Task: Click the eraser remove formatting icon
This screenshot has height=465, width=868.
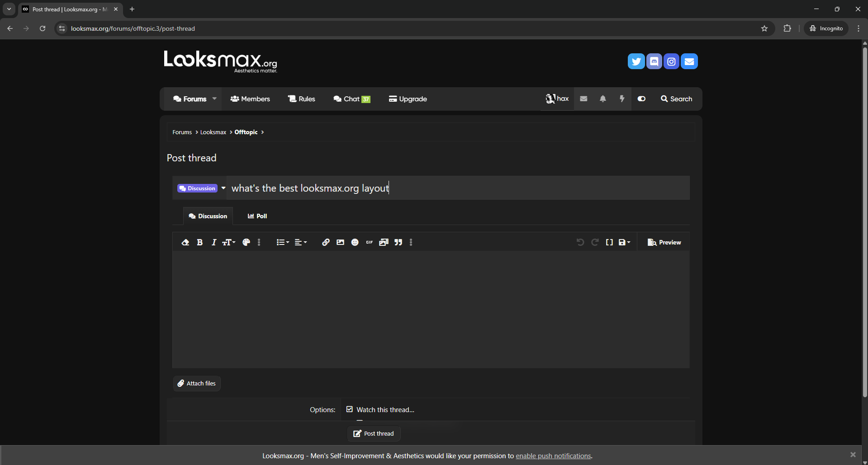Action: (185, 243)
